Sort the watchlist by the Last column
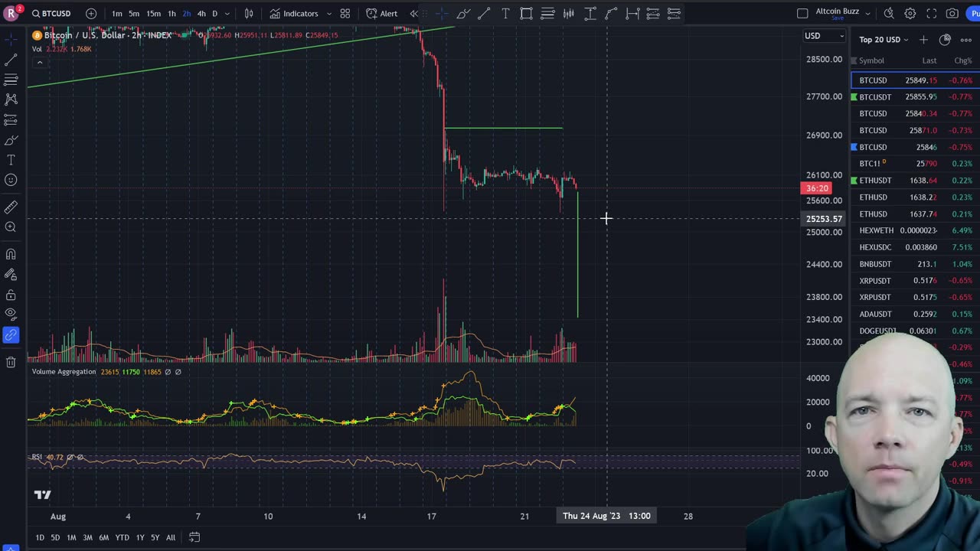 click(x=929, y=60)
